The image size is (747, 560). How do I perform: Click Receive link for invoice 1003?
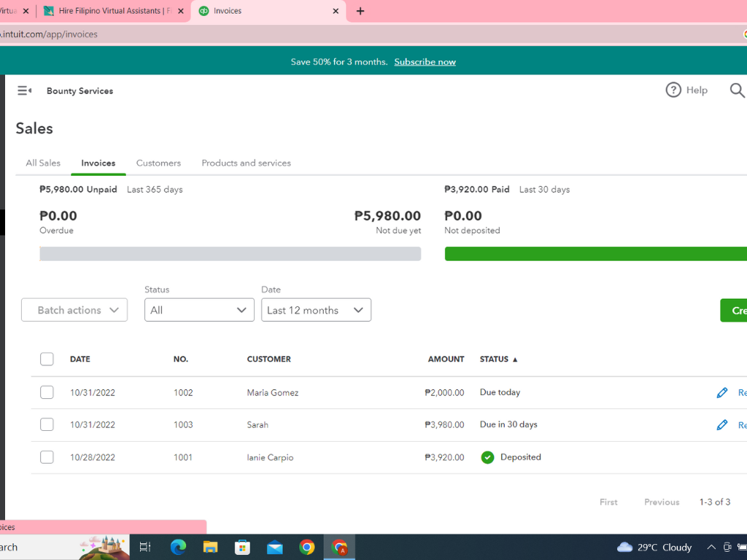(742, 425)
